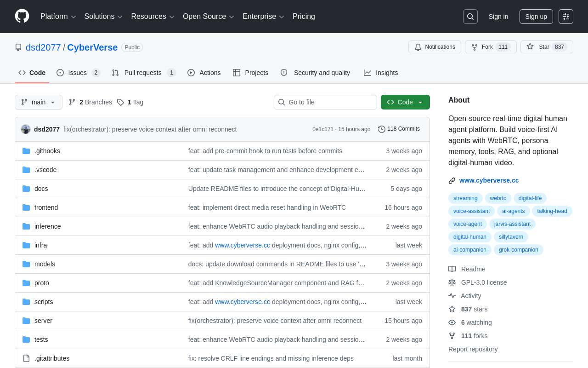Screen dimensions: 588x368
Task: Select the webrtc topic tag
Action: [498, 198]
